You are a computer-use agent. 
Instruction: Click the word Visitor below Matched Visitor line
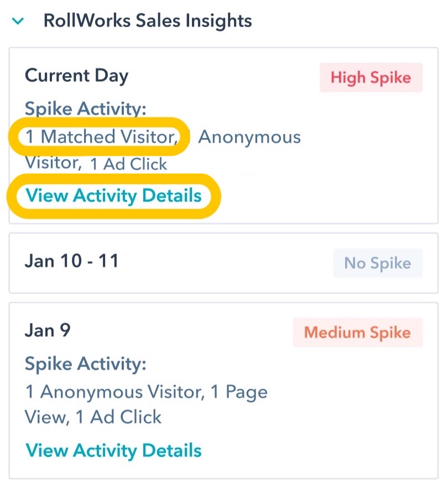(52, 162)
